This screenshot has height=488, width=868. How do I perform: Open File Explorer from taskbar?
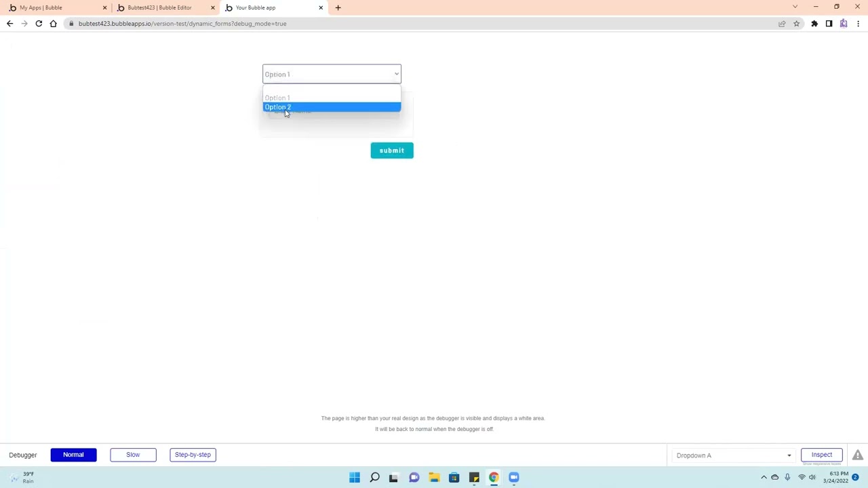click(434, 477)
